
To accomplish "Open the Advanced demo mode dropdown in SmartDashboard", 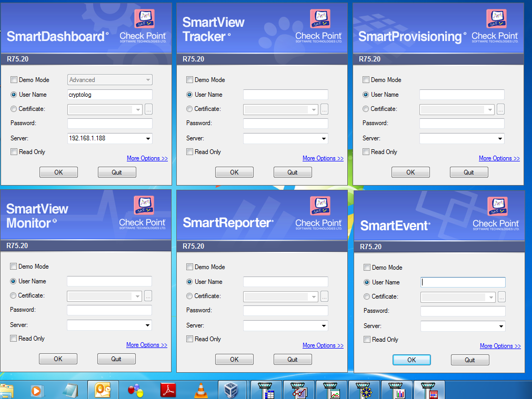I will tap(110, 80).
